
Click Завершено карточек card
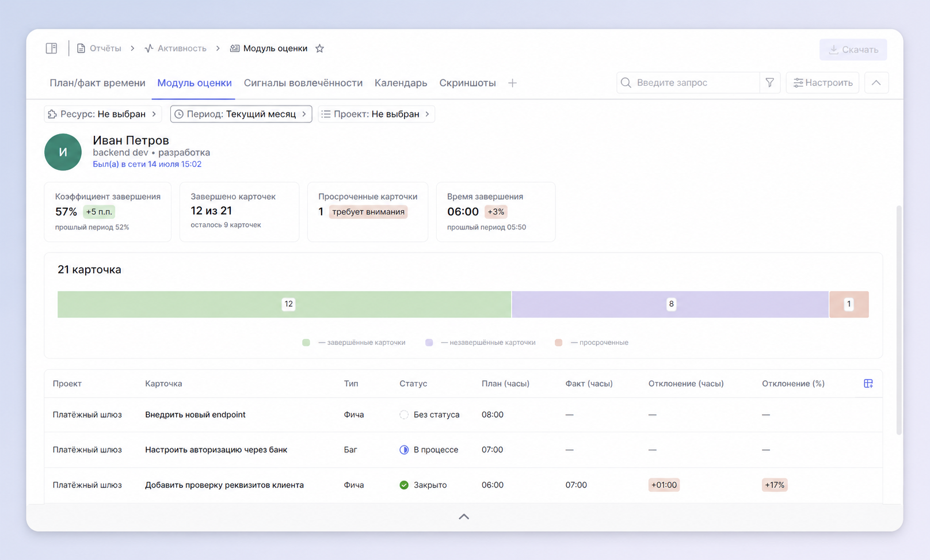tap(239, 212)
